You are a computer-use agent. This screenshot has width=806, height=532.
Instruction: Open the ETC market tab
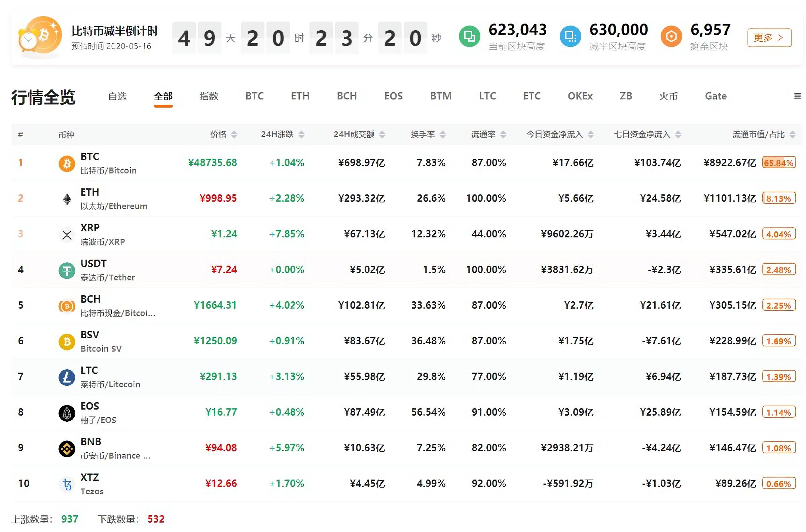tap(532, 97)
